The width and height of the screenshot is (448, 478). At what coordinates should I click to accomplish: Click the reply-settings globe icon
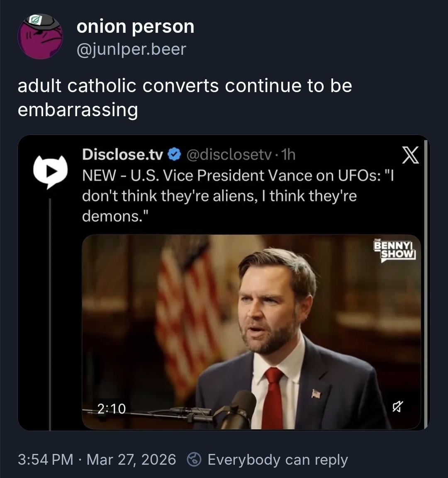194,460
